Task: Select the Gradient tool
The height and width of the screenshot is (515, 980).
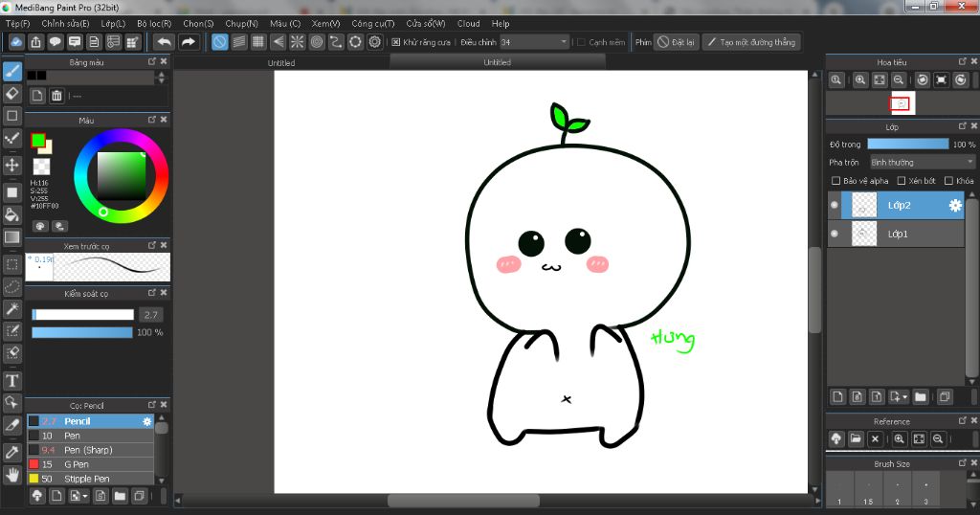Action: click(x=11, y=236)
